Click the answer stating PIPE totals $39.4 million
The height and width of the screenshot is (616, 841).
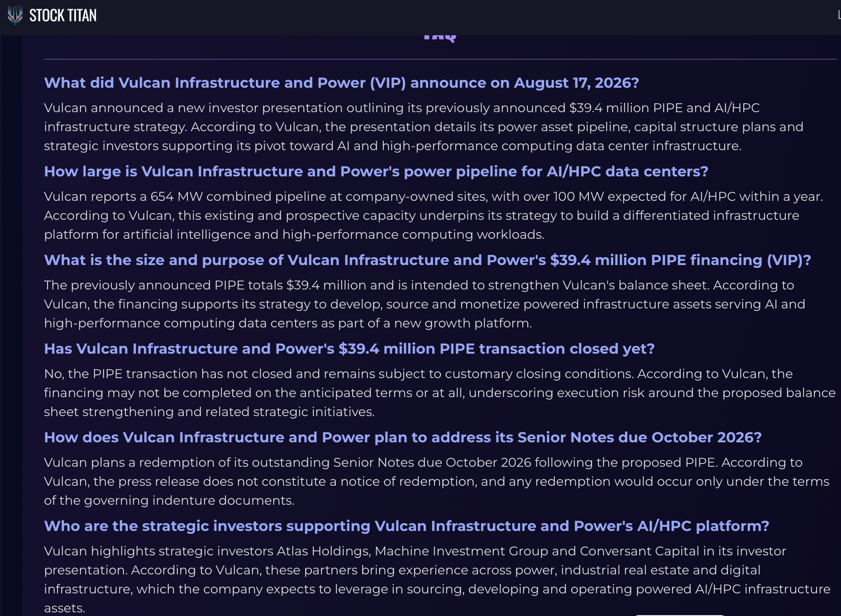click(425, 304)
